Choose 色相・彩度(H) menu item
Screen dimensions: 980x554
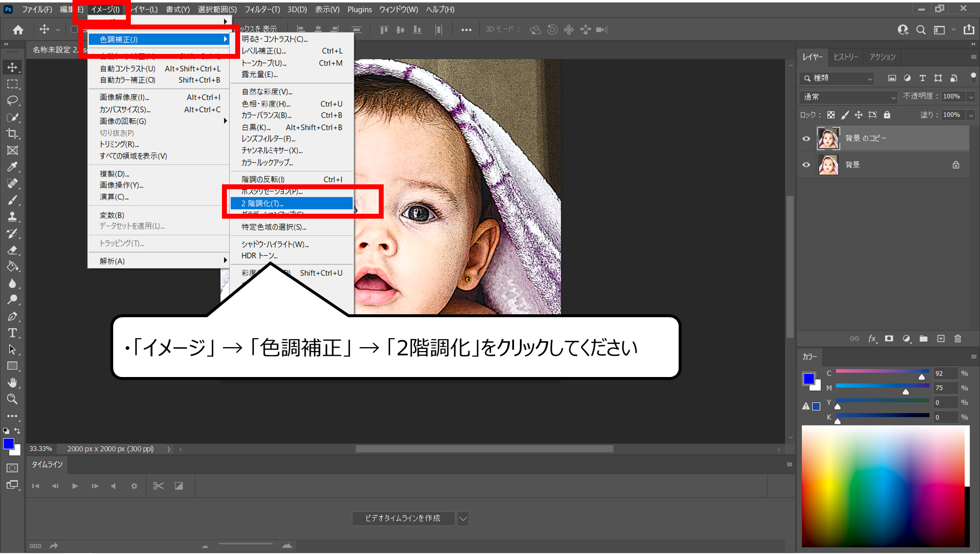[292, 104]
